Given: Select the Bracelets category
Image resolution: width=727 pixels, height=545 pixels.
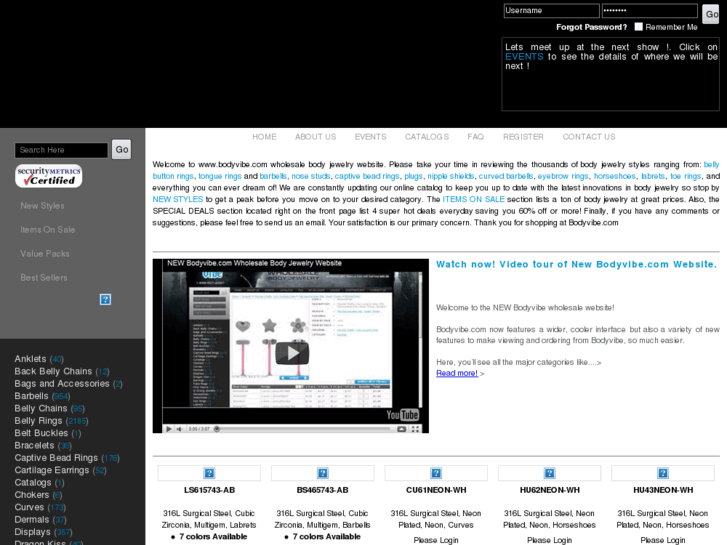Looking at the screenshot, I should click(x=34, y=446).
